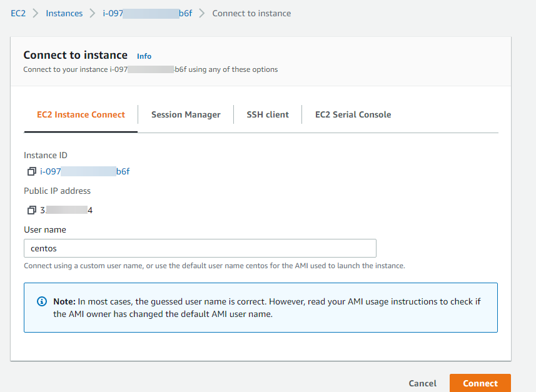
Task: Click the 'User name' label
Action: click(45, 229)
